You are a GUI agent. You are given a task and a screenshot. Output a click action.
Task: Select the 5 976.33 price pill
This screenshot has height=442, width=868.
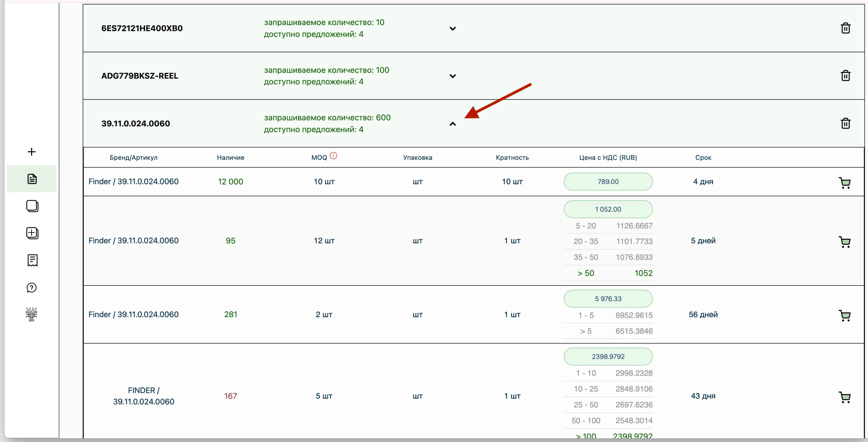click(608, 299)
